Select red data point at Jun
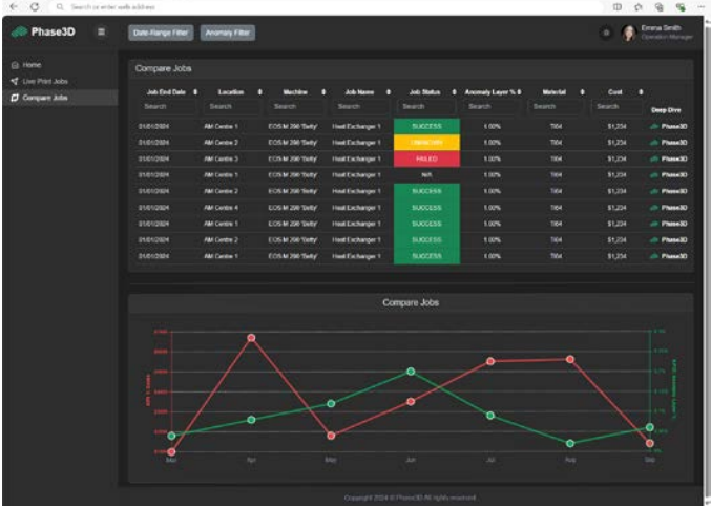Viewport: 712px width, 509px height. point(410,401)
